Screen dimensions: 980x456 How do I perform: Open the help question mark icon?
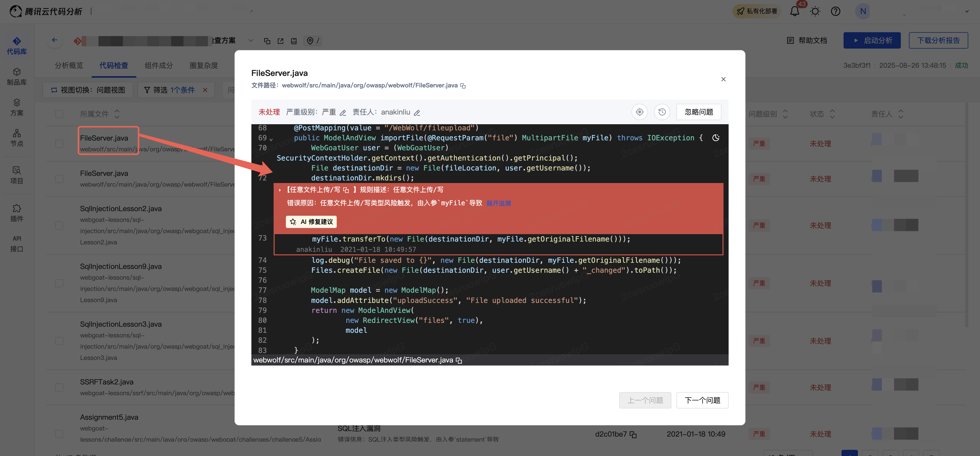click(835, 12)
